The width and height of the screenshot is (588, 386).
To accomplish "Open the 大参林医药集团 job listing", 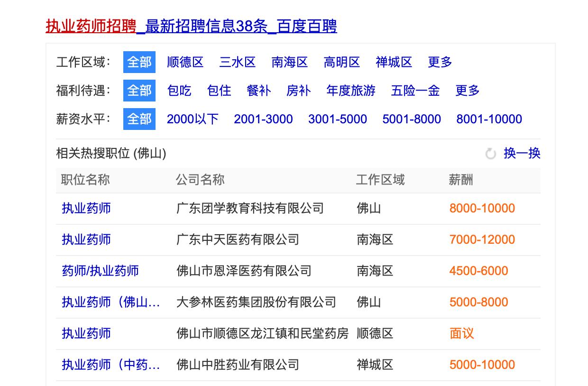I will coord(111,302).
